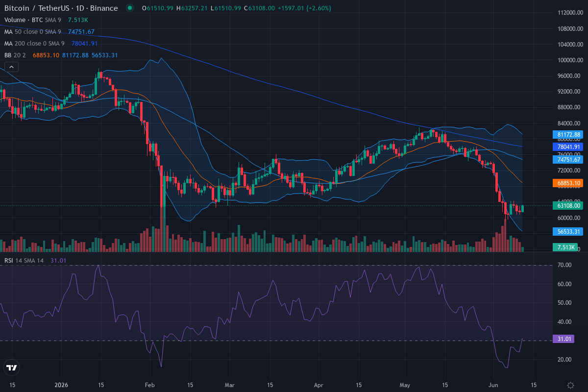Click the Feb label on time axis
This screenshot has height=392, width=588.
[151, 385]
